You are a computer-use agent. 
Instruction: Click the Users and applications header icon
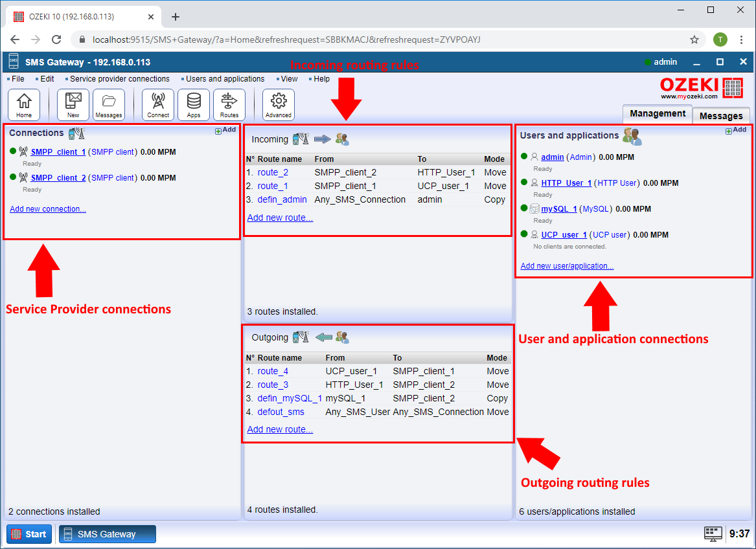(x=632, y=137)
